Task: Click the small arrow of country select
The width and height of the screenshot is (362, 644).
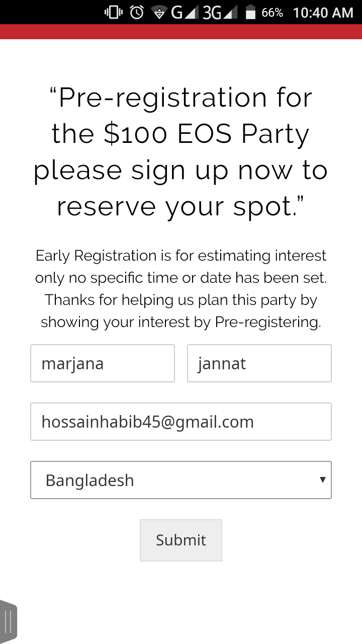Action: point(323,479)
